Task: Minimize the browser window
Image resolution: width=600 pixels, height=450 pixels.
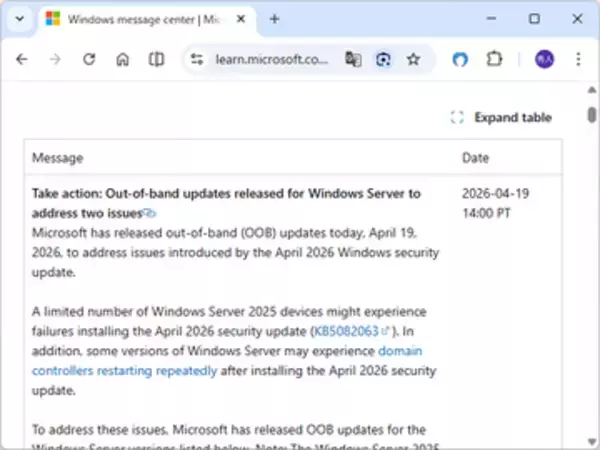Action: [491, 18]
